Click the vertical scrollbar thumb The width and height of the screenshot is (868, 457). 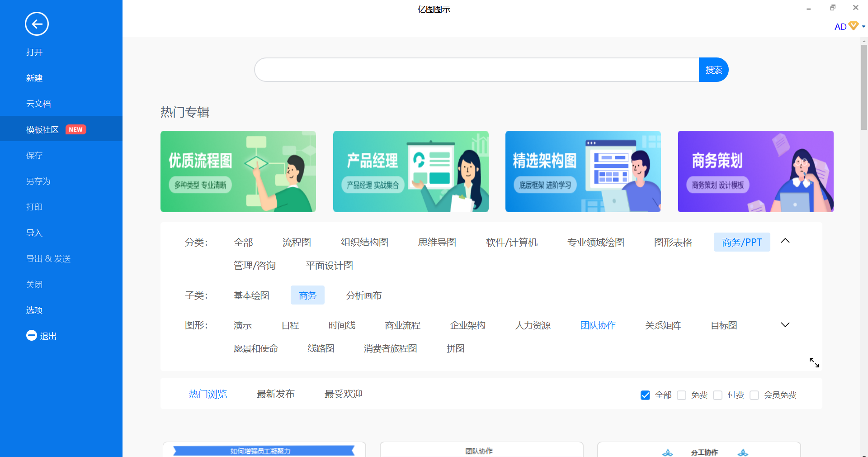click(864, 87)
